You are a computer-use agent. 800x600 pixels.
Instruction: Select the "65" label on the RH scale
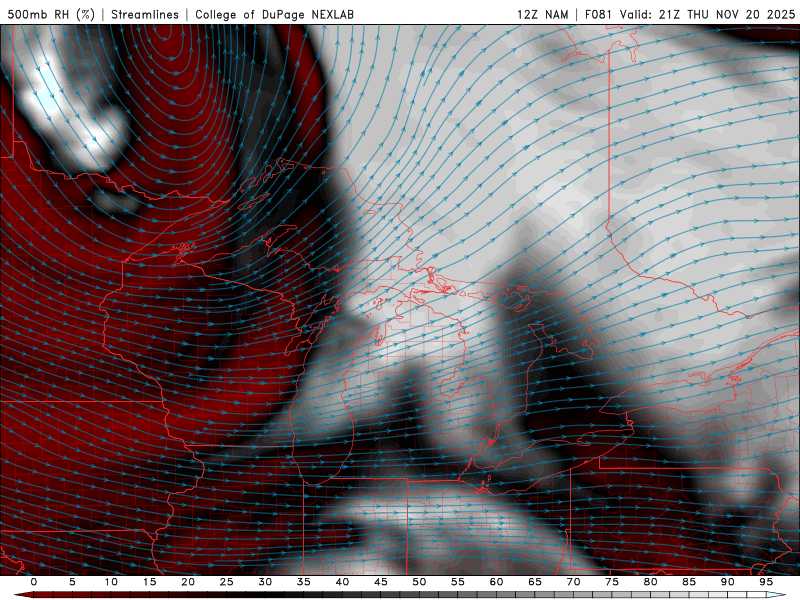[x=535, y=582]
